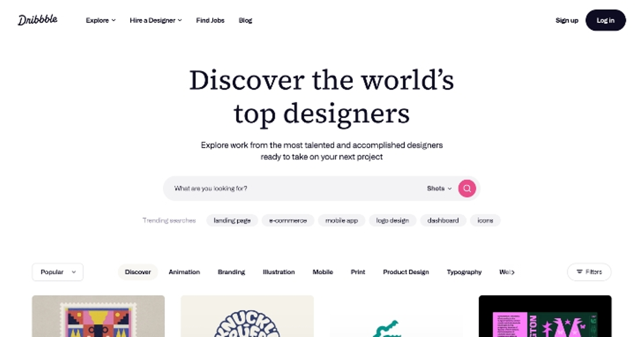Switch to the Product Design tab
644x337 pixels.
(x=406, y=272)
